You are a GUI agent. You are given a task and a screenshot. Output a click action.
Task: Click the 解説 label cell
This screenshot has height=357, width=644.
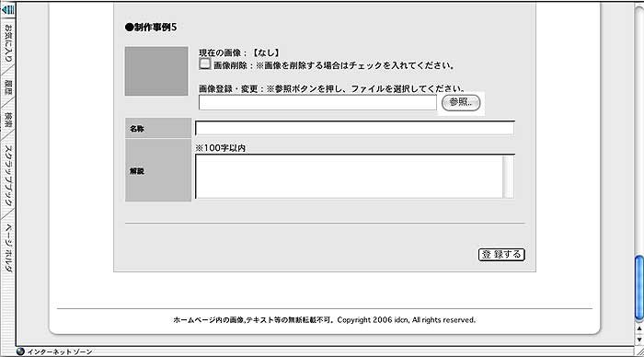click(158, 170)
